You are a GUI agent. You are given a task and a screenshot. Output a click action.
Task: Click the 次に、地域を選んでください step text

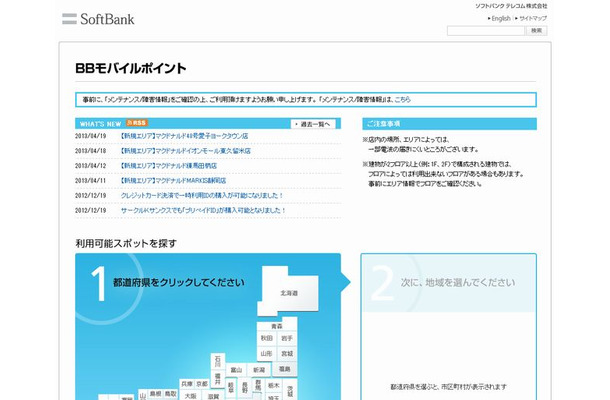tap(458, 282)
